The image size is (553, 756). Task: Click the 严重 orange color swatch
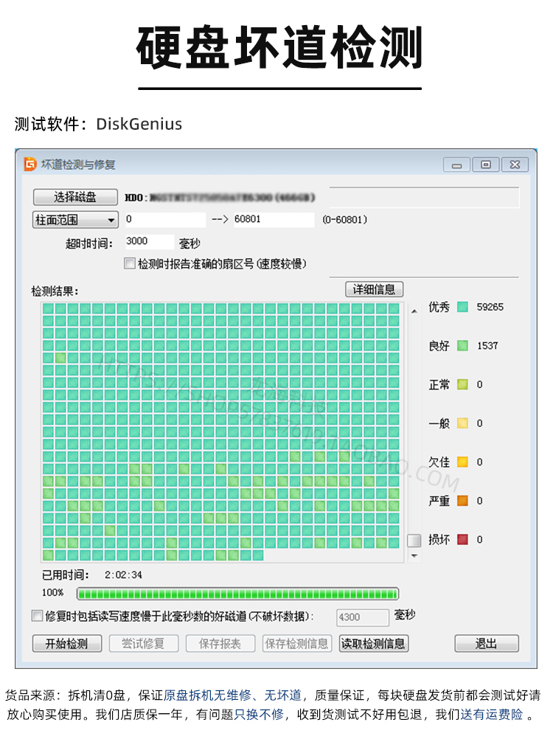pos(462,501)
